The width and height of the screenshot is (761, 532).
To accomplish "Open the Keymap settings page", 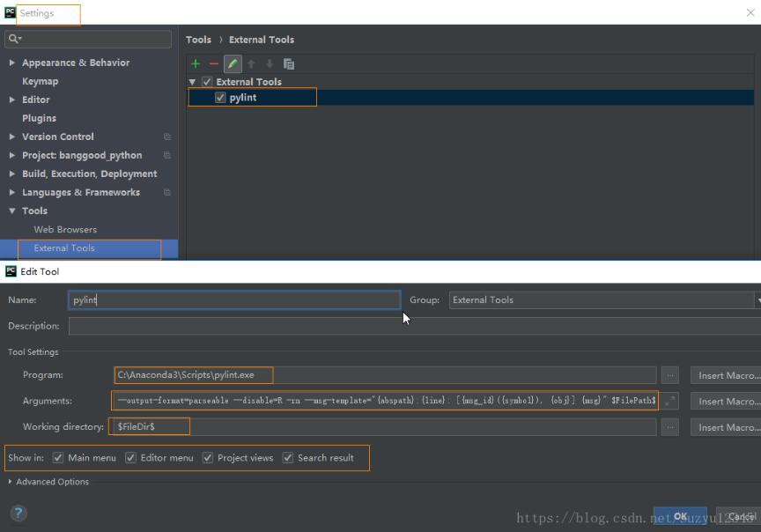I will pyautogui.click(x=40, y=81).
